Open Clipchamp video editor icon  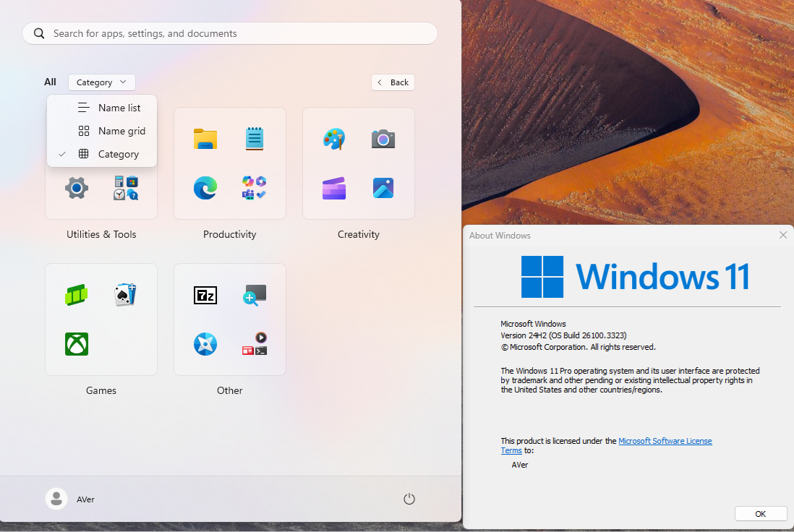tap(333, 188)
